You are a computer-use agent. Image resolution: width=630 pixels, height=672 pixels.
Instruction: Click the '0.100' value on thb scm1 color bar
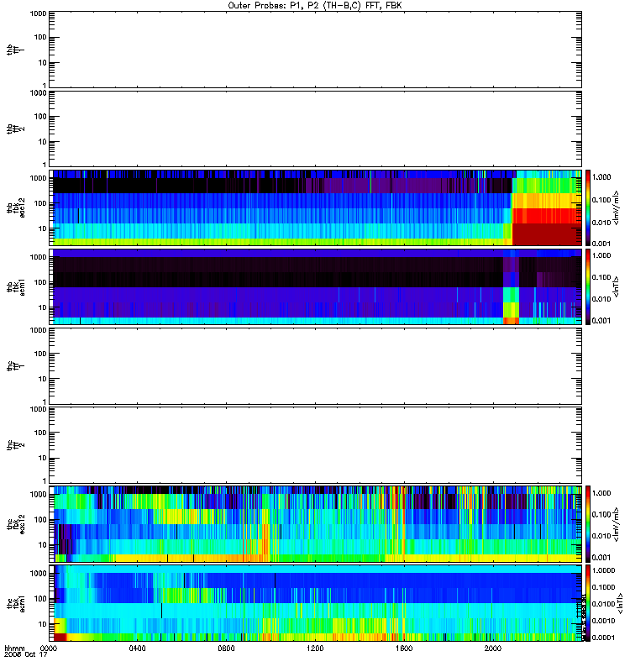(601, 277)
